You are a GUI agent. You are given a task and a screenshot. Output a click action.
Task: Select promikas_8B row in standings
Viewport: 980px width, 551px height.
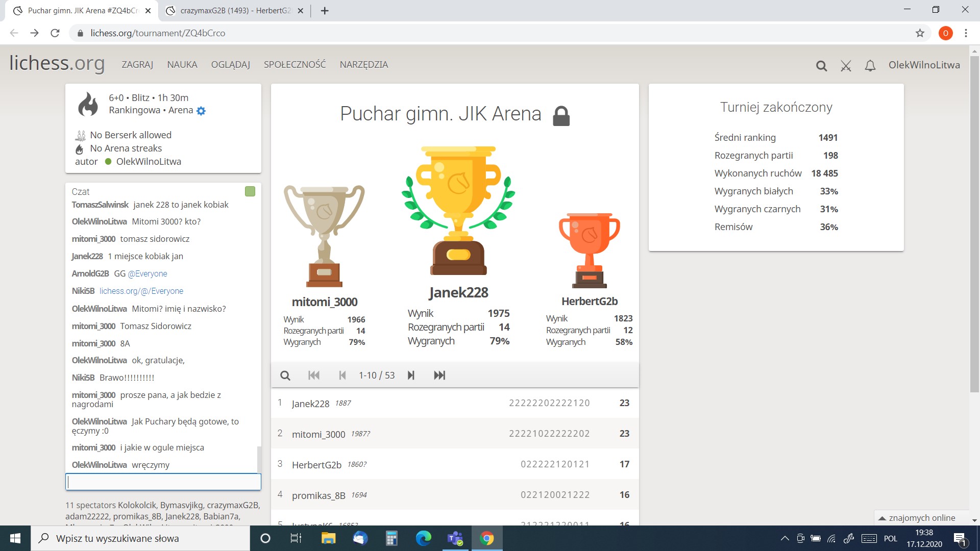pos(455,495)
